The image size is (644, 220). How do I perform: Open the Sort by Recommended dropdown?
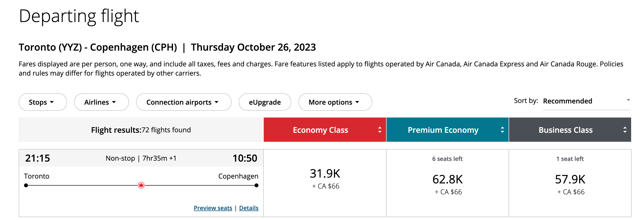(586, 101)
